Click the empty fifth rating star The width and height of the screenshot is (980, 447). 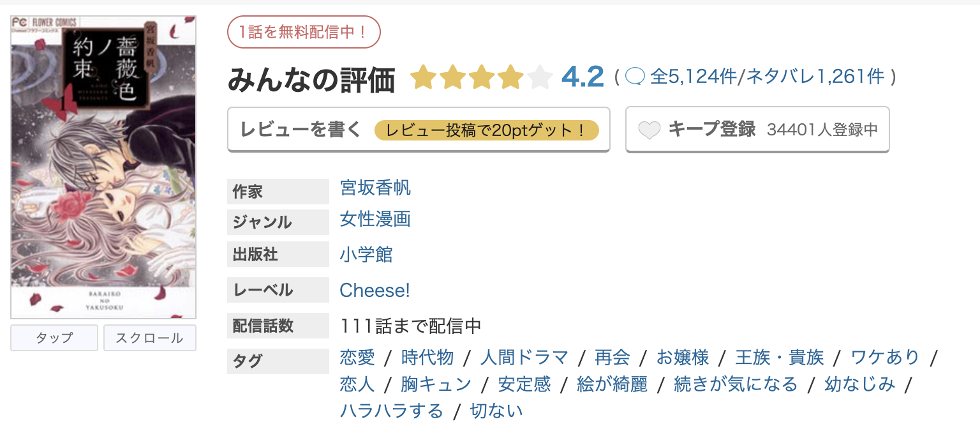click(x=539, y=77)
